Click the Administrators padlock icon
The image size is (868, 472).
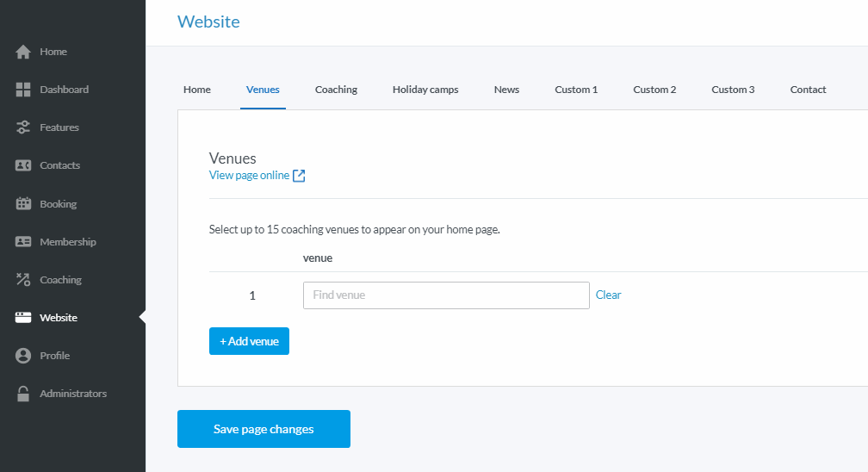tap(23, 394)
